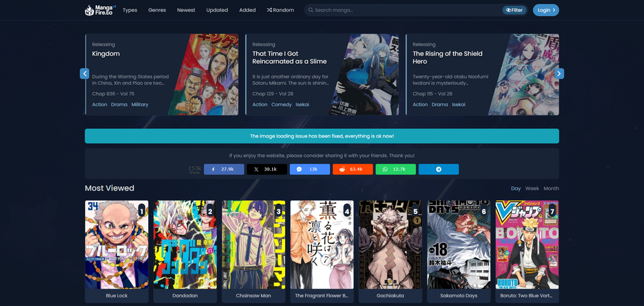The image size is (644, 306).
Task: Click the Chainsaw Man title text
Action: 254,296
